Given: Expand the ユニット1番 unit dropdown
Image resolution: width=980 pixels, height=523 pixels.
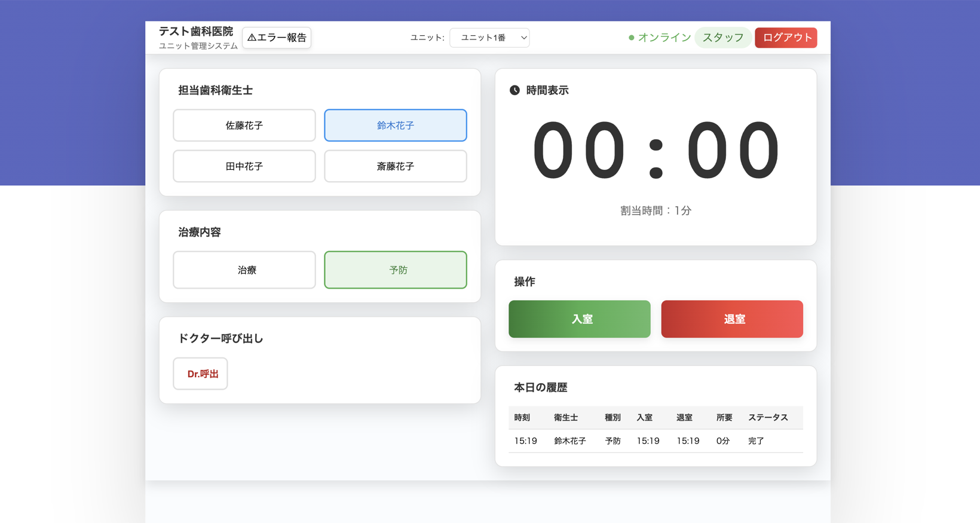Looking at the screenshot, I should (489, 38).
